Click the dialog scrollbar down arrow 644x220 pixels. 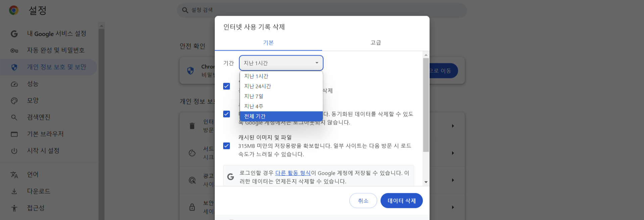coord(426,182)
